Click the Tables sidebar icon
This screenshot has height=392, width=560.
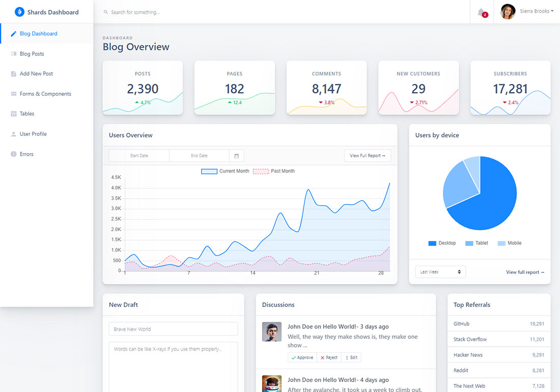pos(14,114)
